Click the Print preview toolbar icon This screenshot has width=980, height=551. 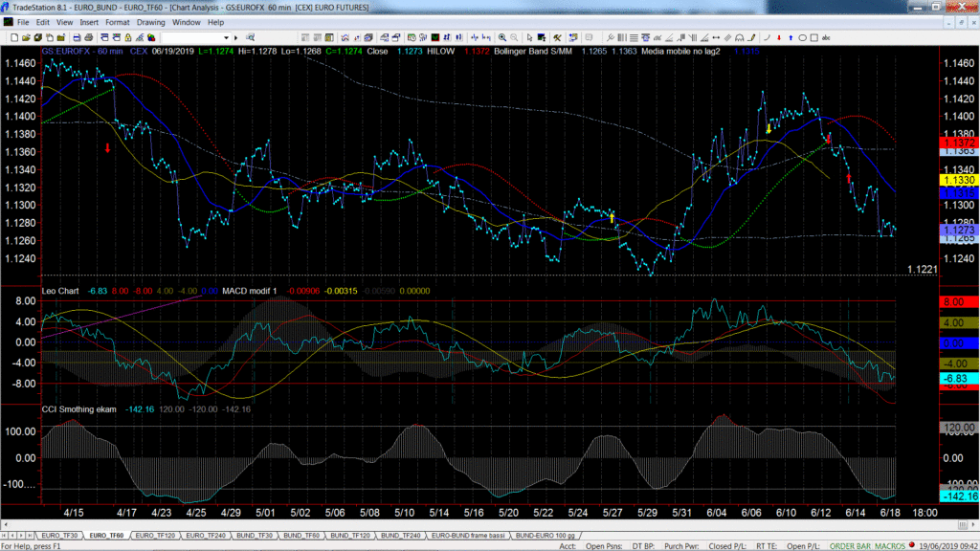(77, 37)
